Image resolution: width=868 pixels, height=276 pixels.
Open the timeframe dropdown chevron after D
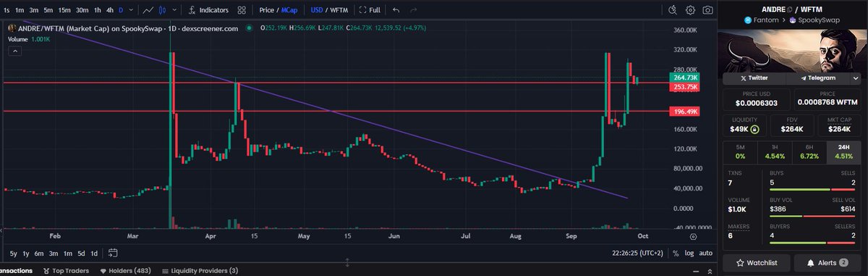132,10
